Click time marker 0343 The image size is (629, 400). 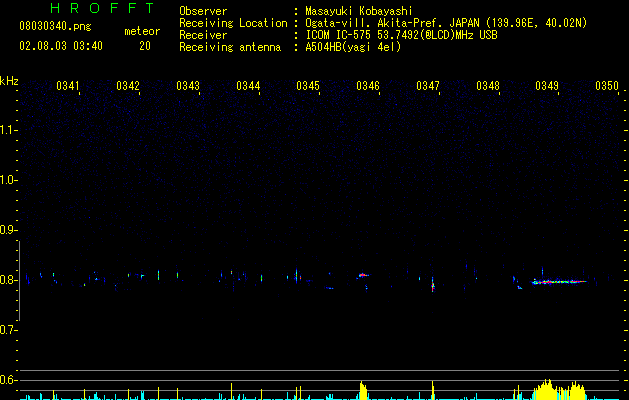[188, 86]
